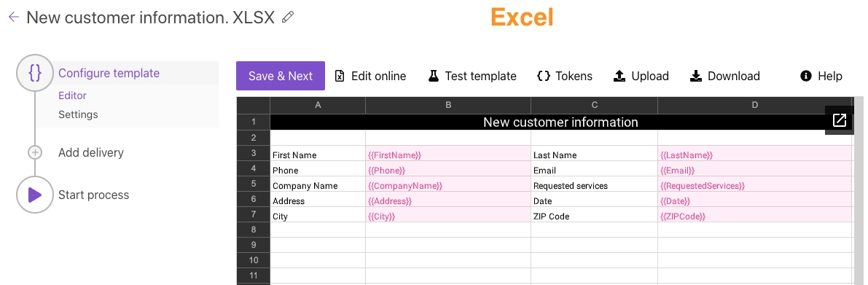Click the {{ZIPCode}} token cell

pyautogui.click(x=755, y=215)
